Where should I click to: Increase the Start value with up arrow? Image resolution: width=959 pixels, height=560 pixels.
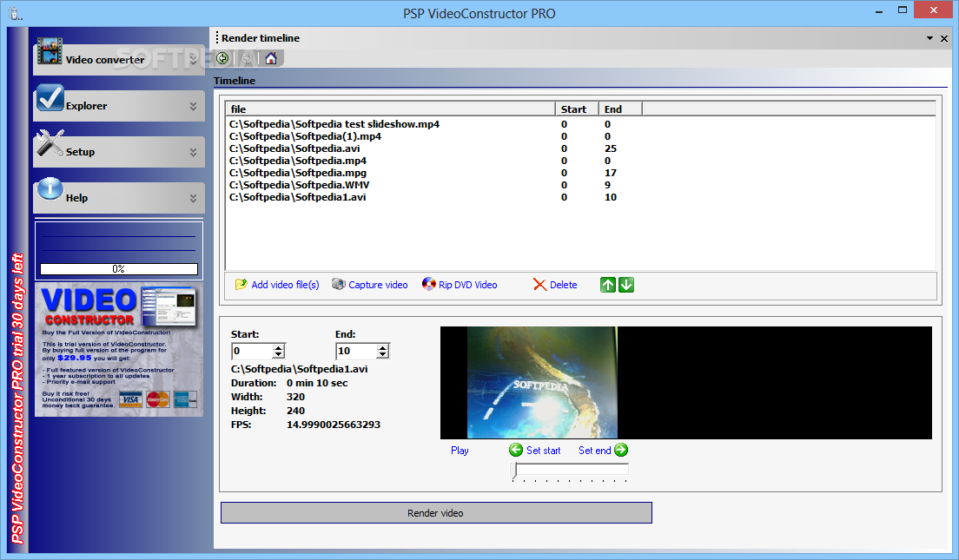pyautogui.click(x=278, y=348)
